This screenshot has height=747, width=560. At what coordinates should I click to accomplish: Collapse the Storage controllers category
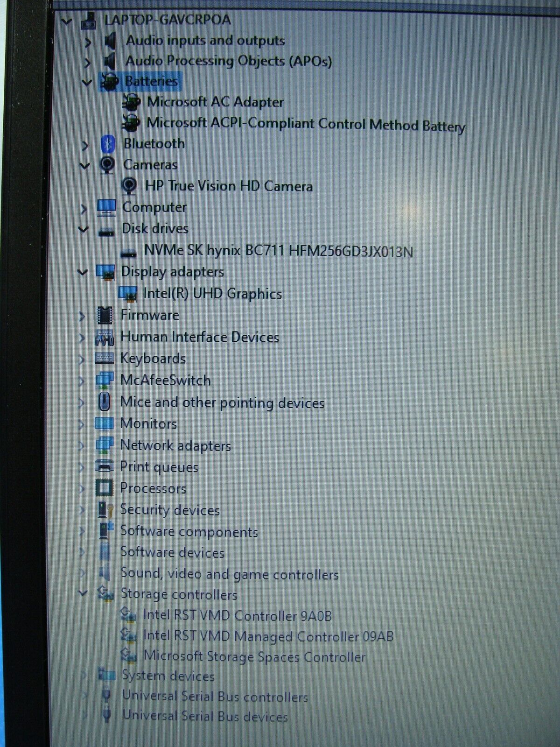(83, 593)
